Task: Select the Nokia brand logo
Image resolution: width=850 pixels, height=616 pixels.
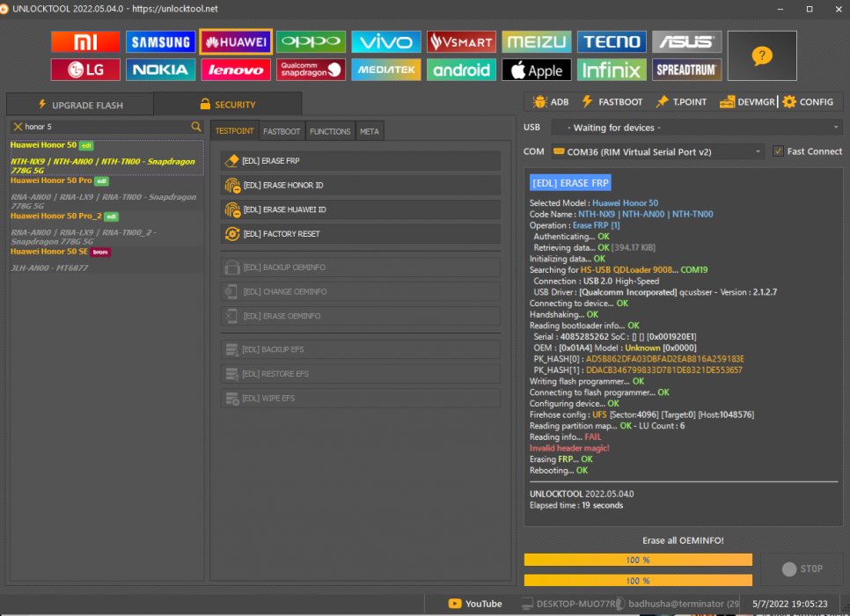Action: (x=160, y=70)
